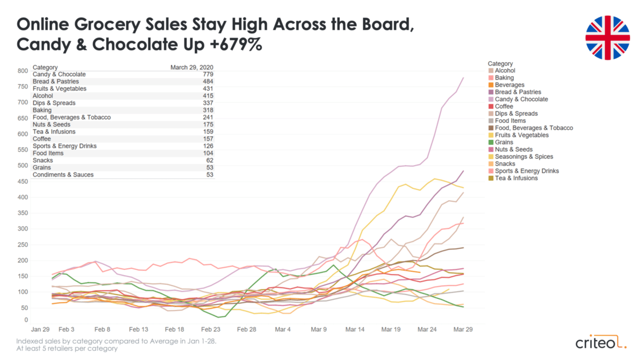Click the 800 y-axis label
Screen dimensions: 644x362
tap(22, 71)
